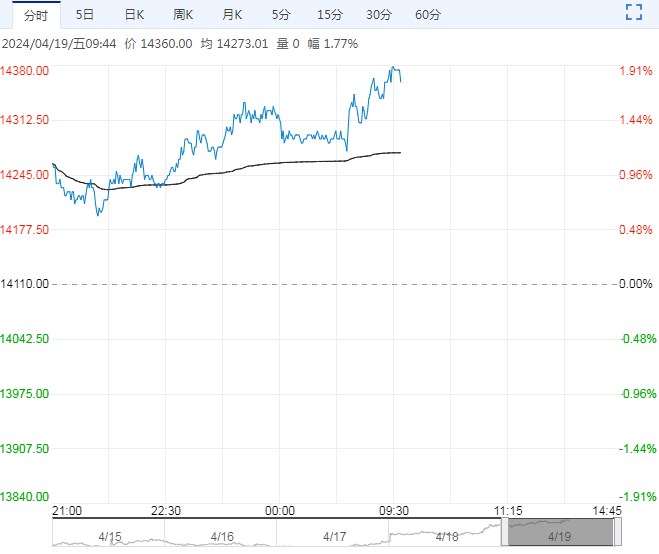Select the 60分 chart tab
This screenshot has width=659, height=554.
coord(427,14)
